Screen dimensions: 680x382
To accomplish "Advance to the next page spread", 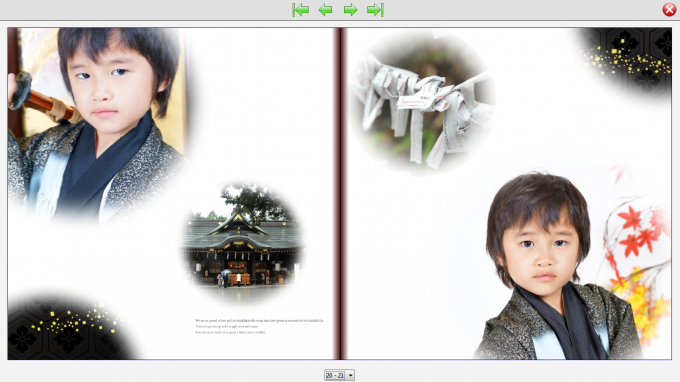I will (x=350, y=10).
